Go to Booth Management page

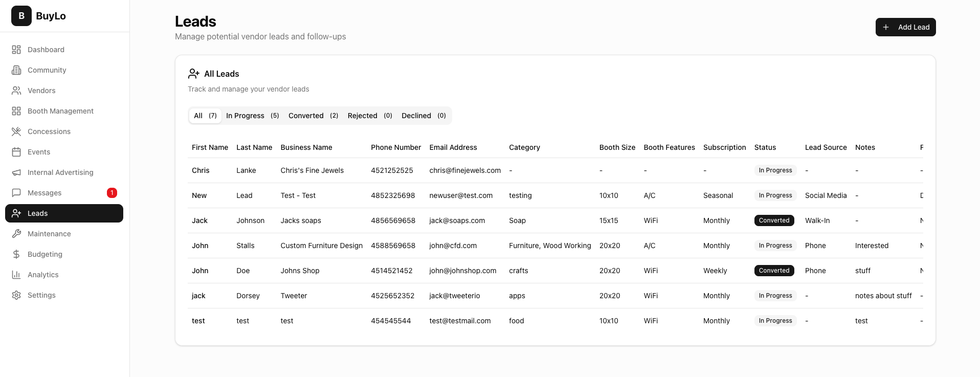[x=60, y=111]
